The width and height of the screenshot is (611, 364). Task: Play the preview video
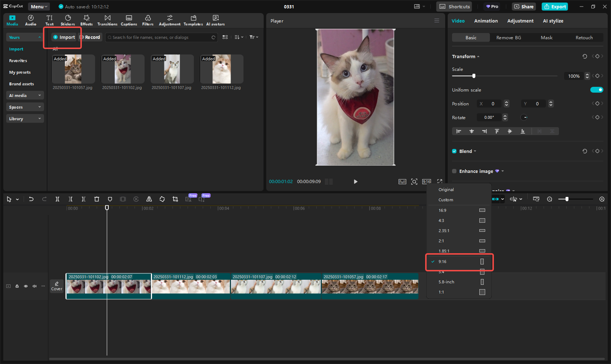(x=355, y=182)
